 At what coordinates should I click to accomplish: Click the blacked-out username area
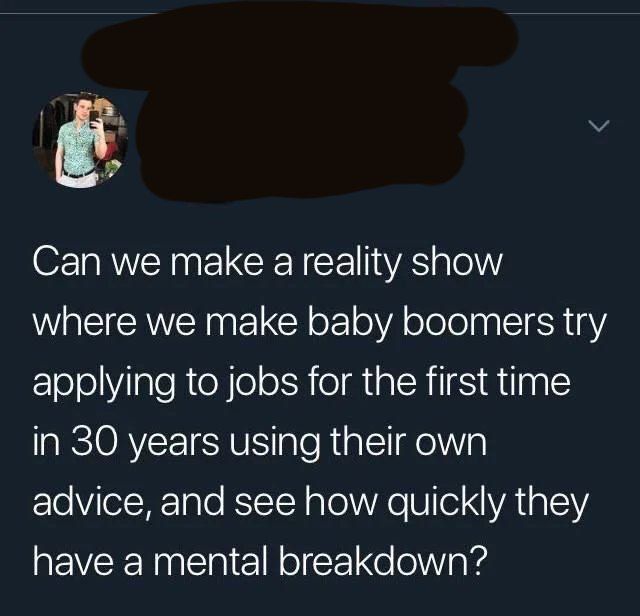click(300, 102)
